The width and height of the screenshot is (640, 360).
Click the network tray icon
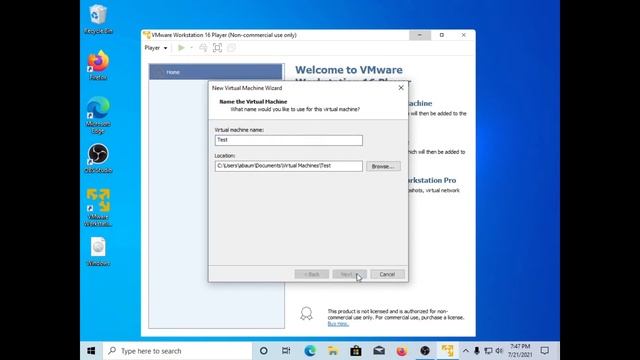488,351
